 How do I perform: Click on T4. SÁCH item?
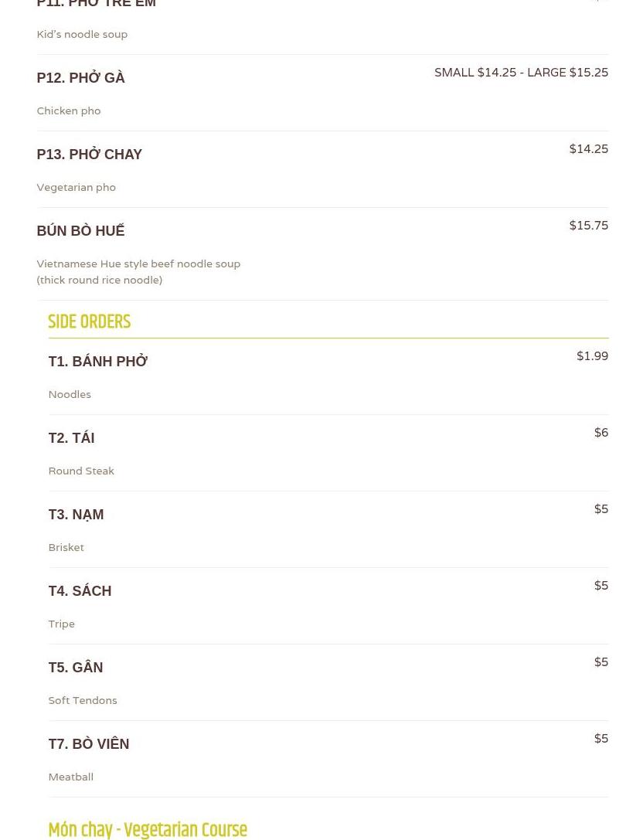80,591
